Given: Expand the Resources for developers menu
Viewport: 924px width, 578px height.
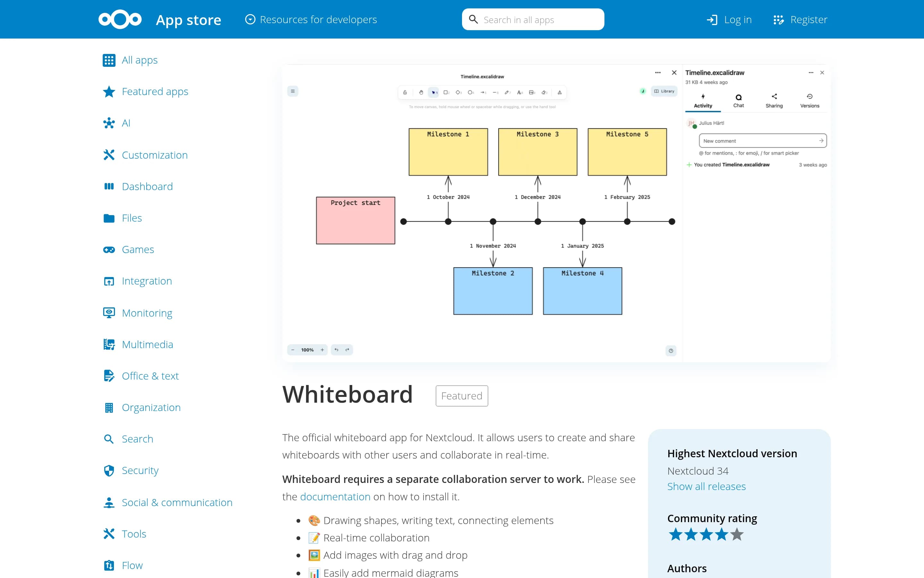Looking at the screenshot, I should tap(311, 20).
